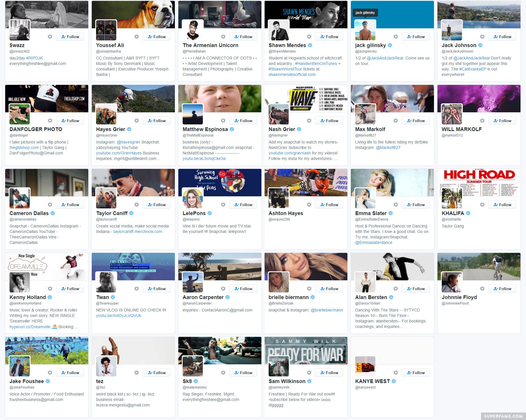The image size is (526, 420).
Task: Open #RIPDJK hashtag in $wazz bio
Action: [x=35, y=58]
